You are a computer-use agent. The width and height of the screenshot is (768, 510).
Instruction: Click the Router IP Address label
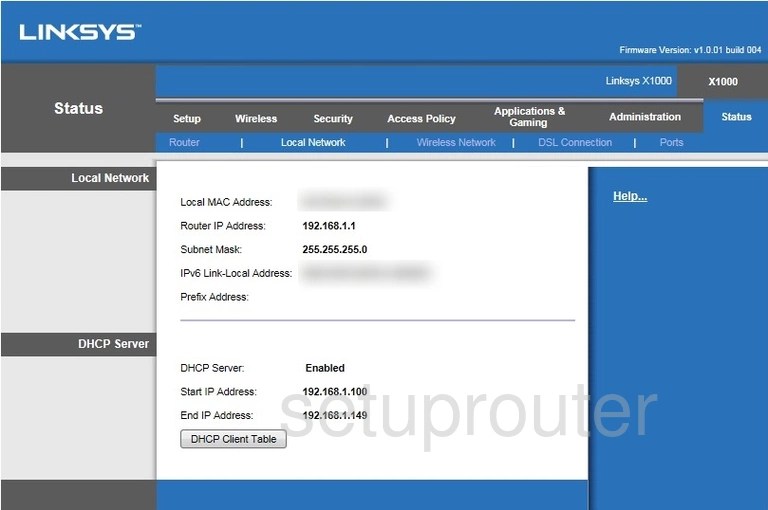(223, 226)
